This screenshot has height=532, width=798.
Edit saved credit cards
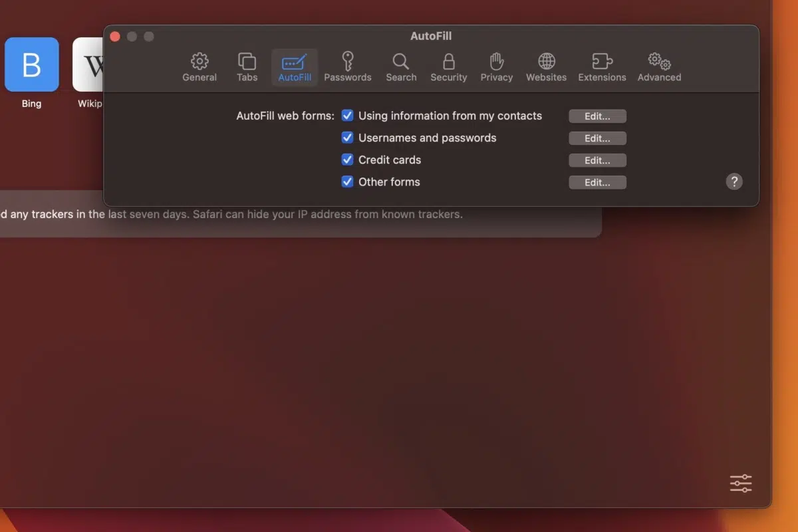click(597, 160)
